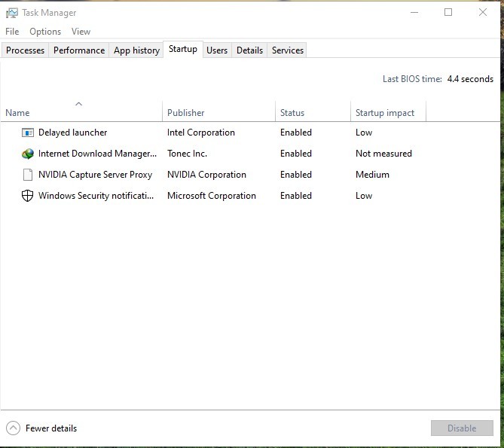
Task: Open the File menu
Action: [12, 32]
